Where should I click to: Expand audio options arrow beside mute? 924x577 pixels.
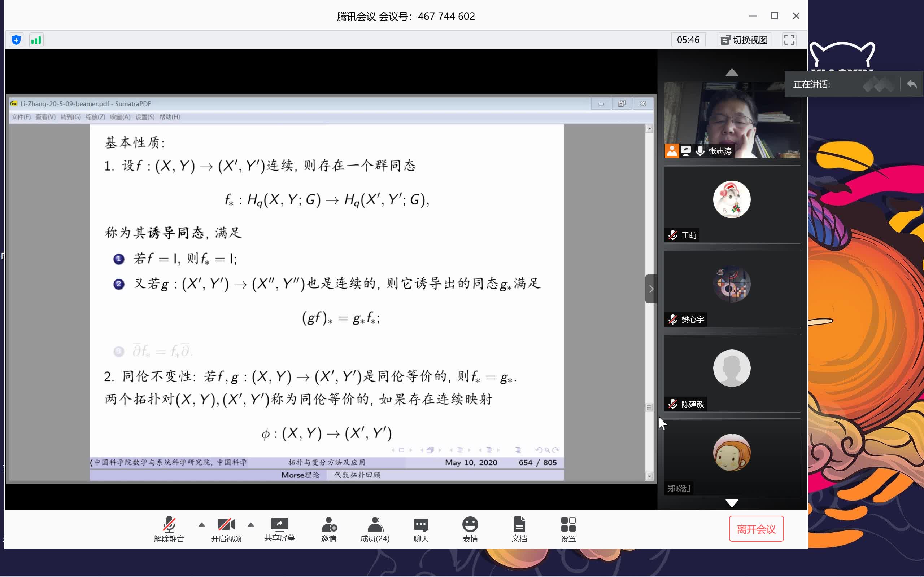202,525
